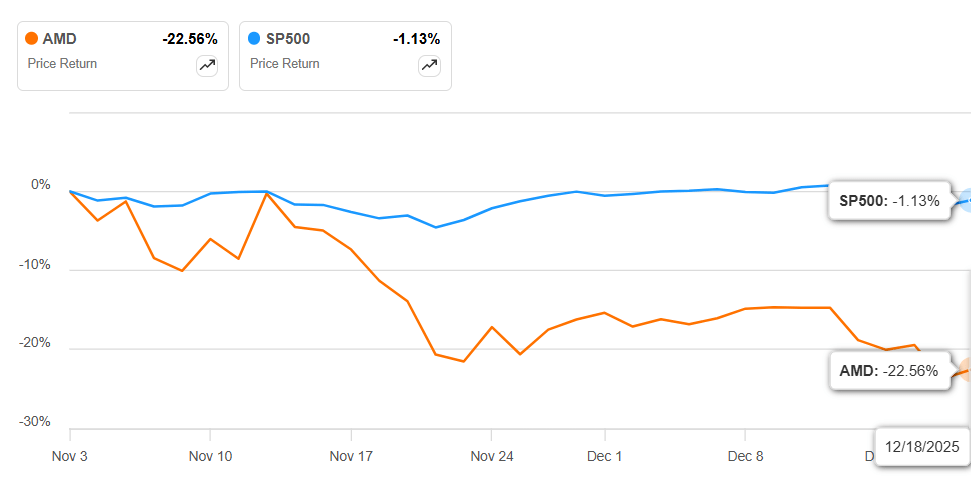Image resolution: width=980 pixels, height=478 pixels.
Task: Open the Price Return label under SP500
Action: point(285,63)
